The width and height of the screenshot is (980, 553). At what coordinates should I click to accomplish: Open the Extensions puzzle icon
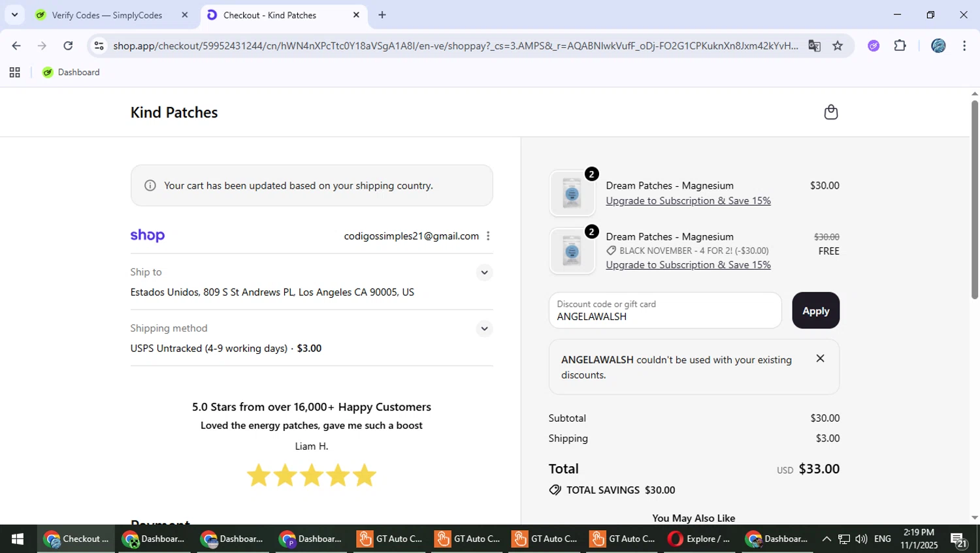pos(900,46)
